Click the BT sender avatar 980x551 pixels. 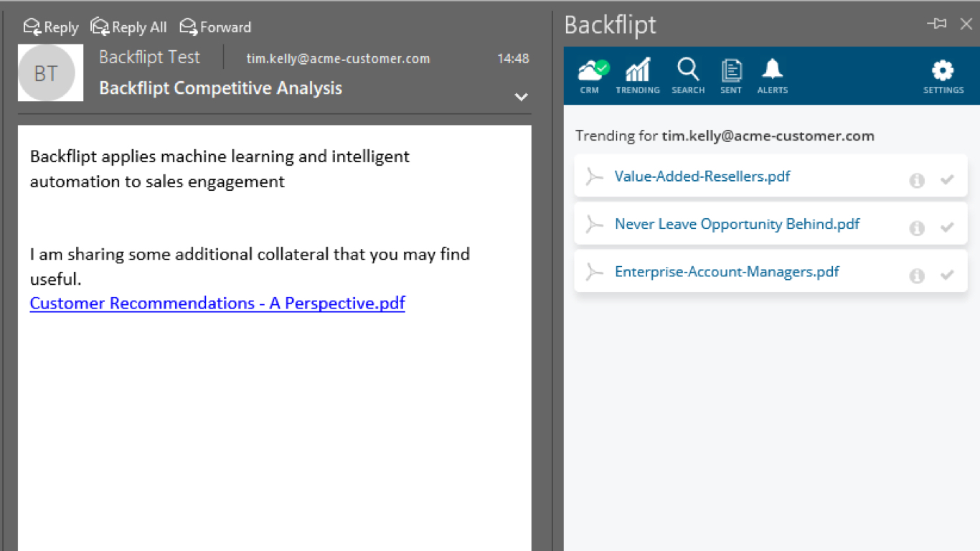coord(47,72)
